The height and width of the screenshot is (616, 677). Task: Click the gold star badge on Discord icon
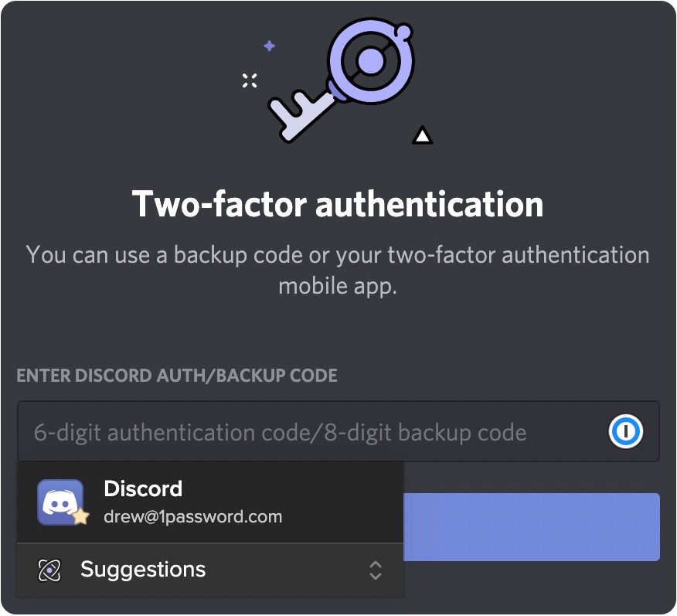point(80,516)
